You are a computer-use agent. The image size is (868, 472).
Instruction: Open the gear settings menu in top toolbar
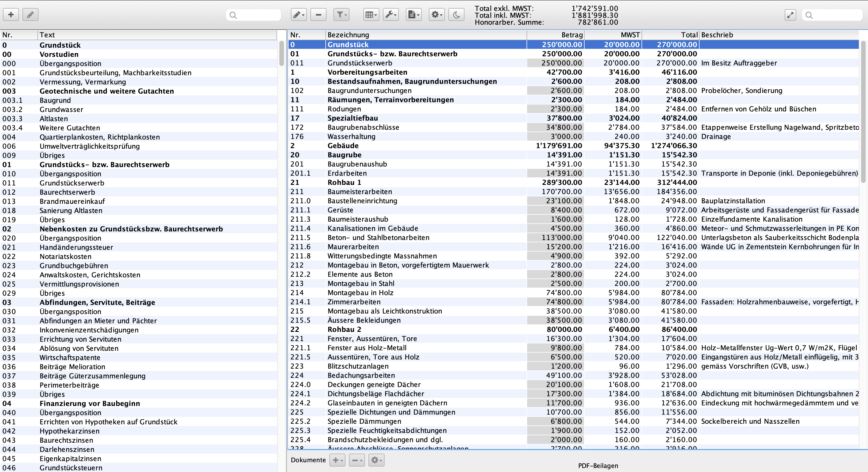coord(437,14)
